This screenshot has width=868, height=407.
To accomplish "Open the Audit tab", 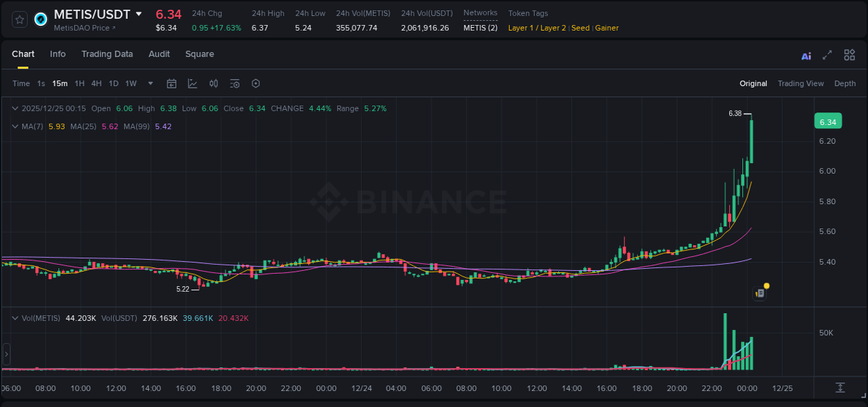I will point(159,54).
